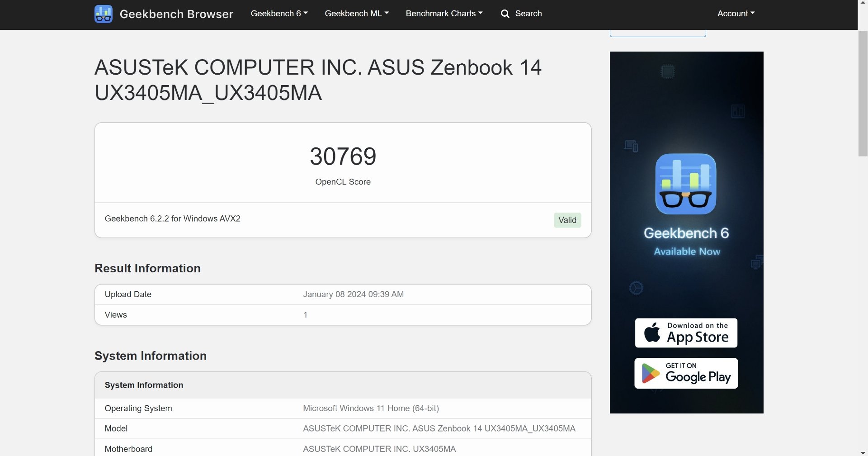Select the OpenCL Score label

click(x=343, y=182)
